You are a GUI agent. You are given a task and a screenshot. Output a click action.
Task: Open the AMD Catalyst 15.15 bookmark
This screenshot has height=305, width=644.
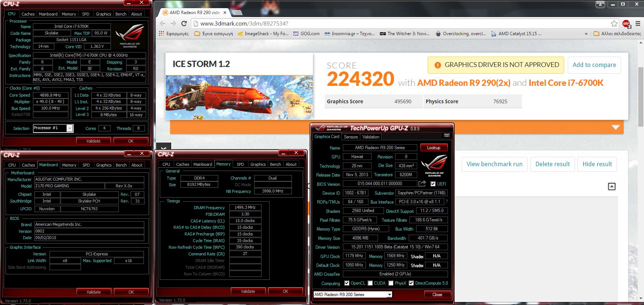516,33
